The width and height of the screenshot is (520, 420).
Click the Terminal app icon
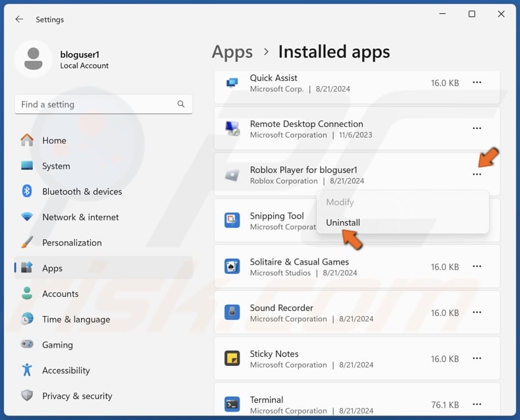232,404
